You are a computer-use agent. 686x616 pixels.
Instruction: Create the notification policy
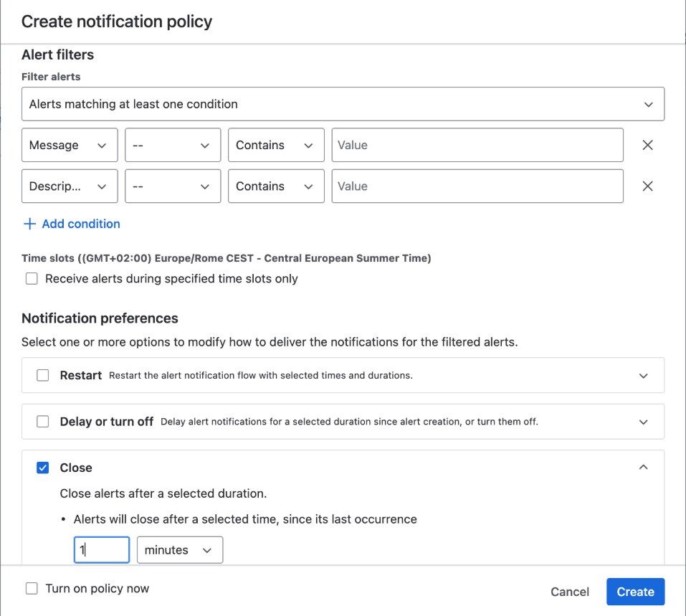click(635, 592)
